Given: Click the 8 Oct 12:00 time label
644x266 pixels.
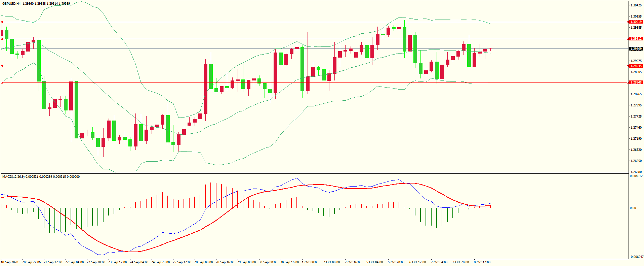Looking at the screenshot, I should pyautogui.click(x=482, y=262).
